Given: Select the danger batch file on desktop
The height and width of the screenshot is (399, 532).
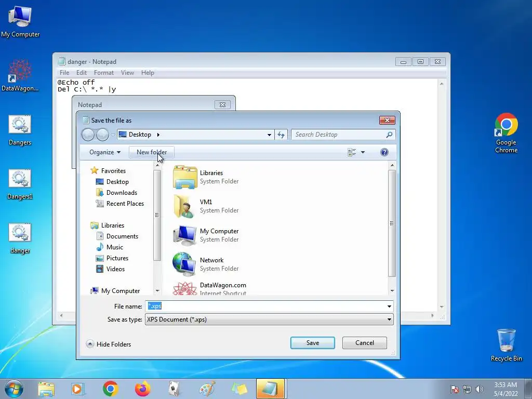Looking at the screenshot, I should 20,238.
